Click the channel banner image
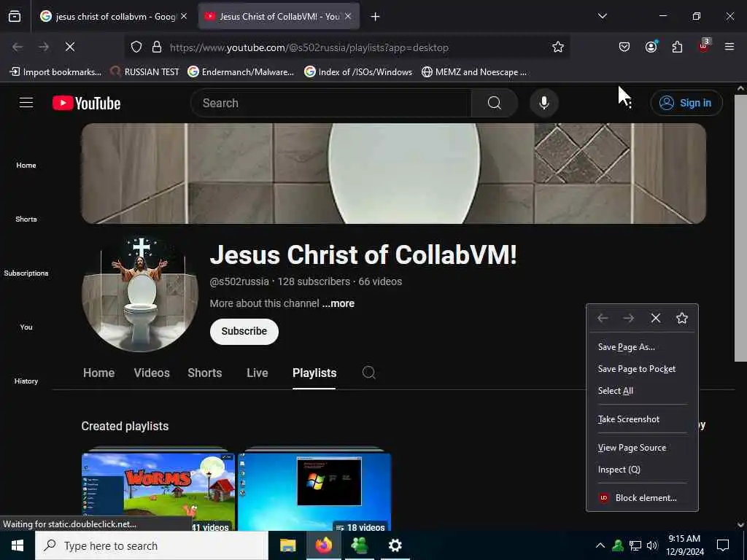This screenshot has width=747, height=560. click(393, 174)
